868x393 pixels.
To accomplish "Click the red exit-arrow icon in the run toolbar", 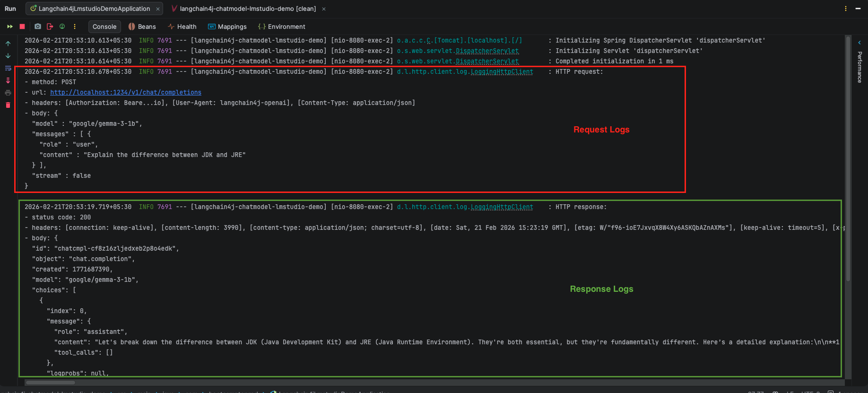I will click(x=50, y=26).
